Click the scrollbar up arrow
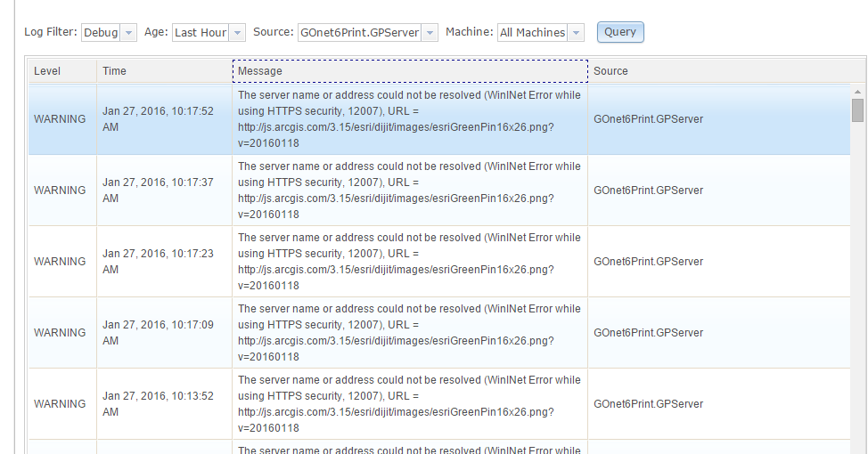Screen dimensions: 868x454 857,92
